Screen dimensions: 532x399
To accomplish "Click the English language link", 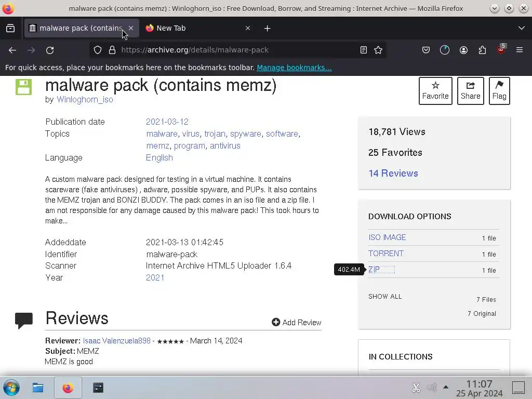I will point(159,158).
